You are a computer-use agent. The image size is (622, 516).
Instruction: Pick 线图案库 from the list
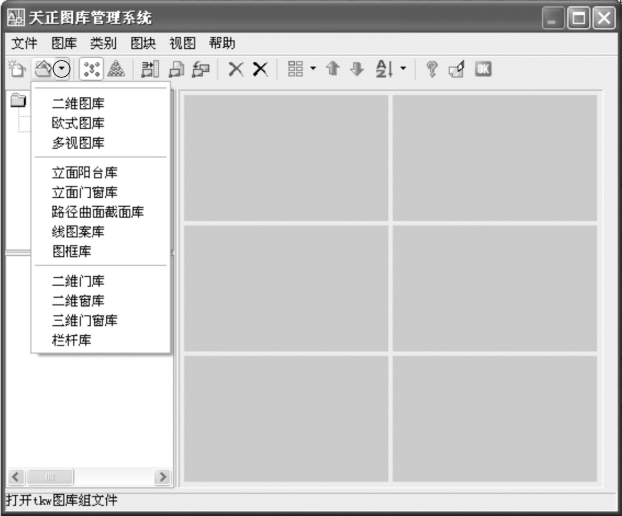[x=101, y=232]
